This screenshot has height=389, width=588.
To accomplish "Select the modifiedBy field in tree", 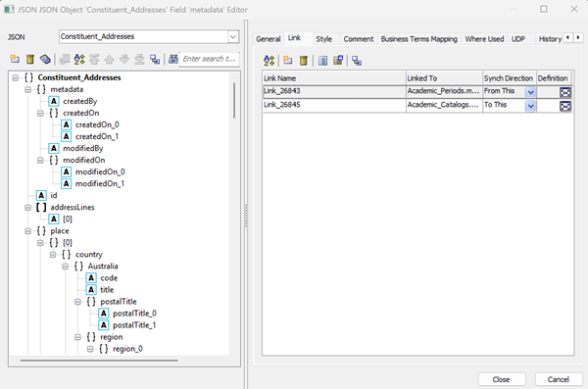I will click(82, 149).
